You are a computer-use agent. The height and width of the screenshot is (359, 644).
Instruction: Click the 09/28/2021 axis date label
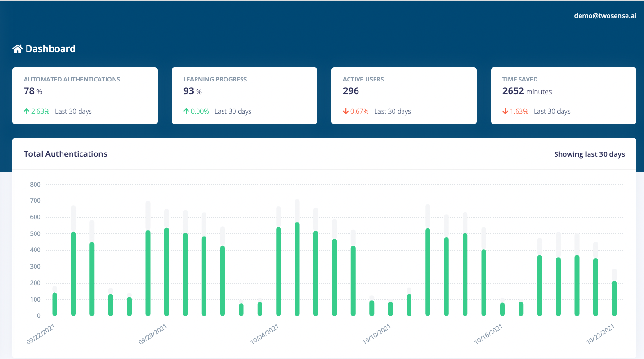(x=153, y=334)
